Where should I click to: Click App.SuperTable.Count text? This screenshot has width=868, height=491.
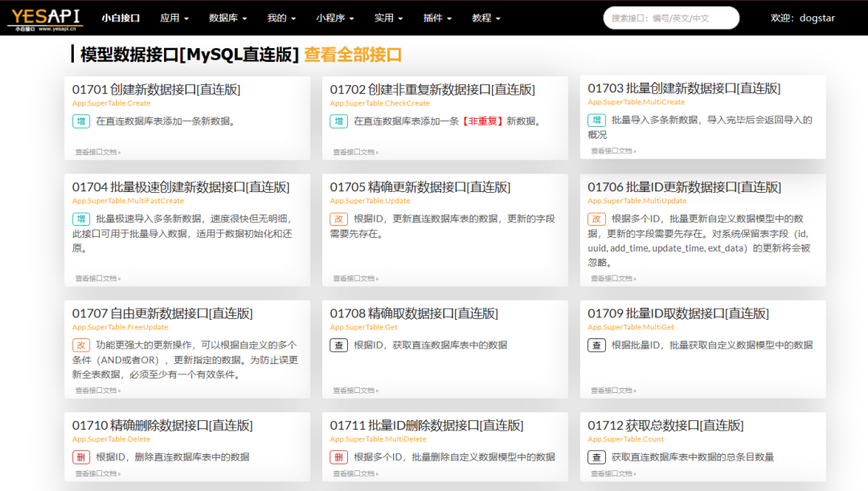[x=625, y=439]
